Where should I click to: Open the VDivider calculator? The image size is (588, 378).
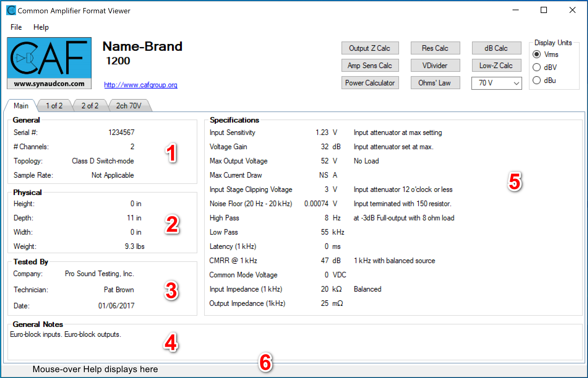tap(435, 66)
